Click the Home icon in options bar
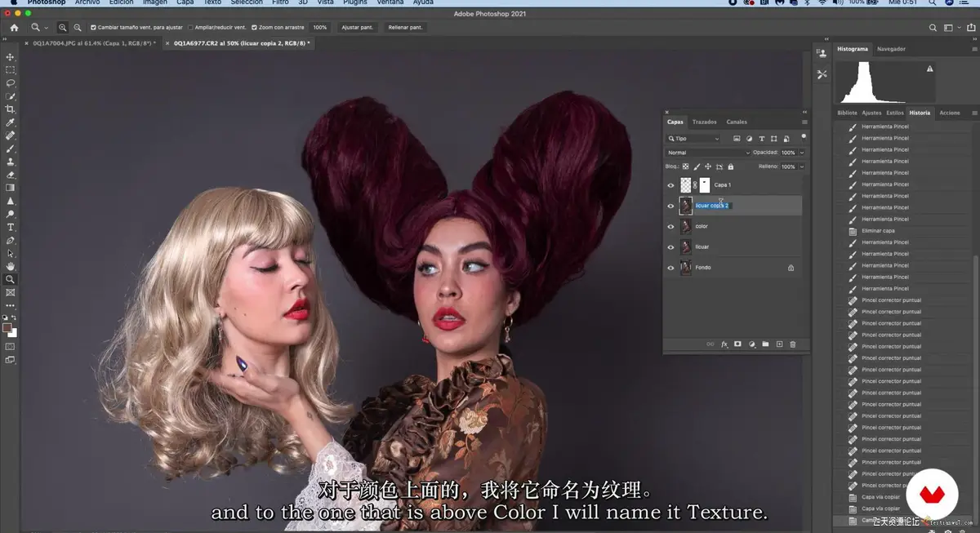Viewport: 980px width, 533px height. [x=14, y=27]
